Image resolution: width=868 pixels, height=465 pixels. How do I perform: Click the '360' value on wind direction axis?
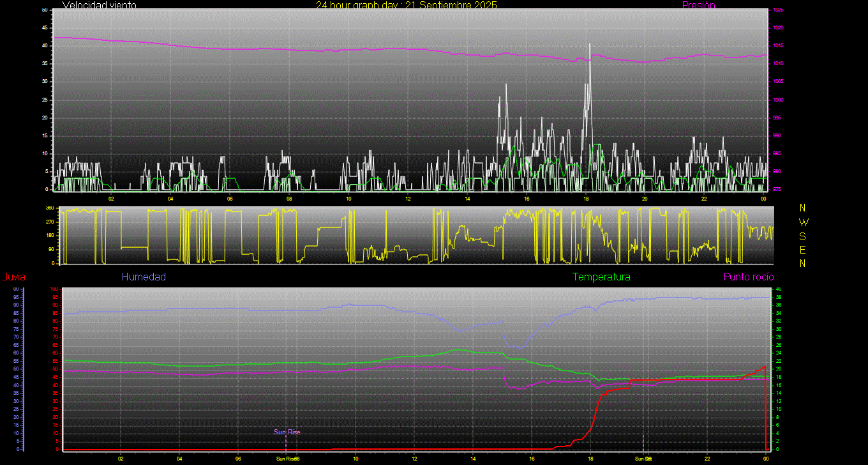[49, 208]
